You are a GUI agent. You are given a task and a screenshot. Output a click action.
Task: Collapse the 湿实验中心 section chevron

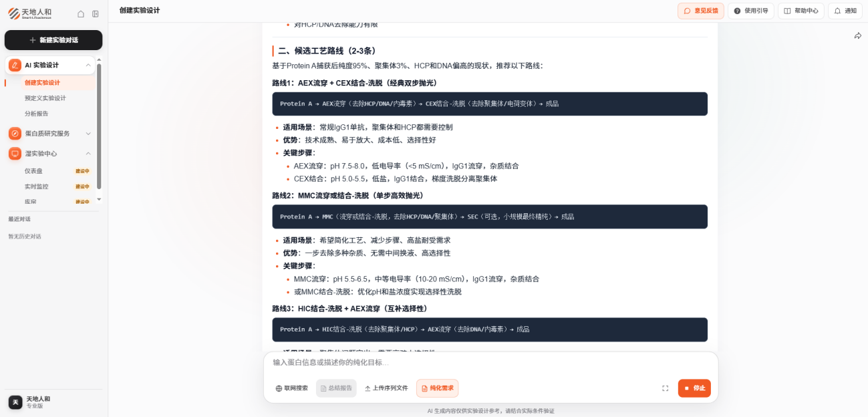coord(88,154)
